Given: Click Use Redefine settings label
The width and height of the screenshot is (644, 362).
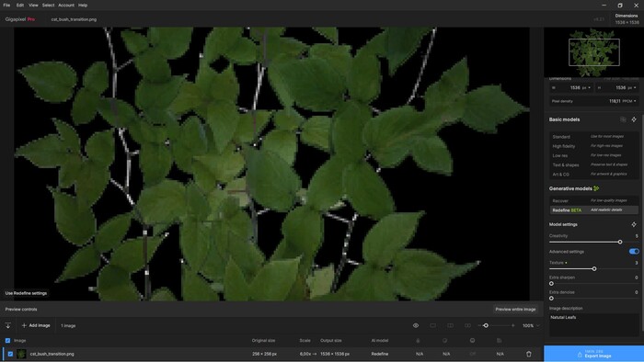Looking at the screenshot, I should click(26, 293).
